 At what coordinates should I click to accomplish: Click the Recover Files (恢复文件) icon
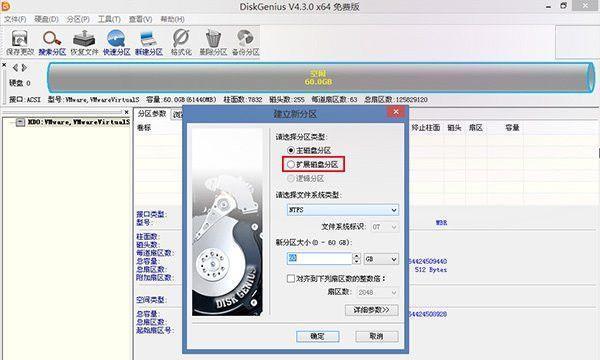pyautogui.click(x=84, y=42)
